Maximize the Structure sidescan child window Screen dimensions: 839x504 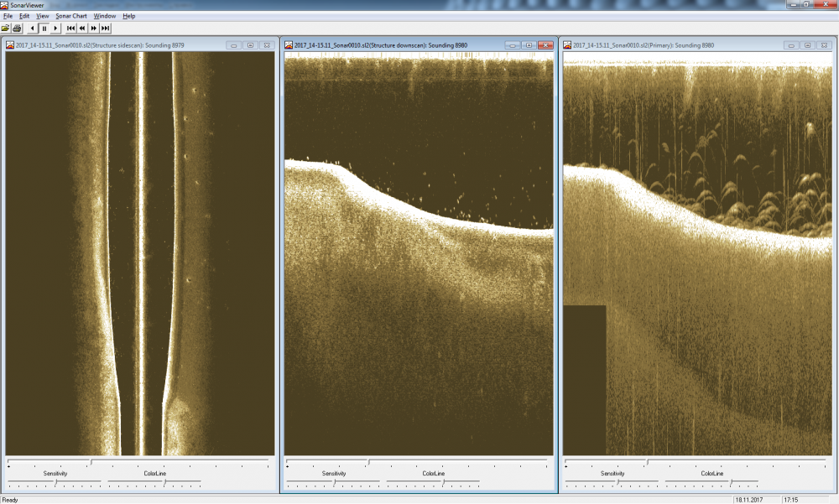click(250, 45)
